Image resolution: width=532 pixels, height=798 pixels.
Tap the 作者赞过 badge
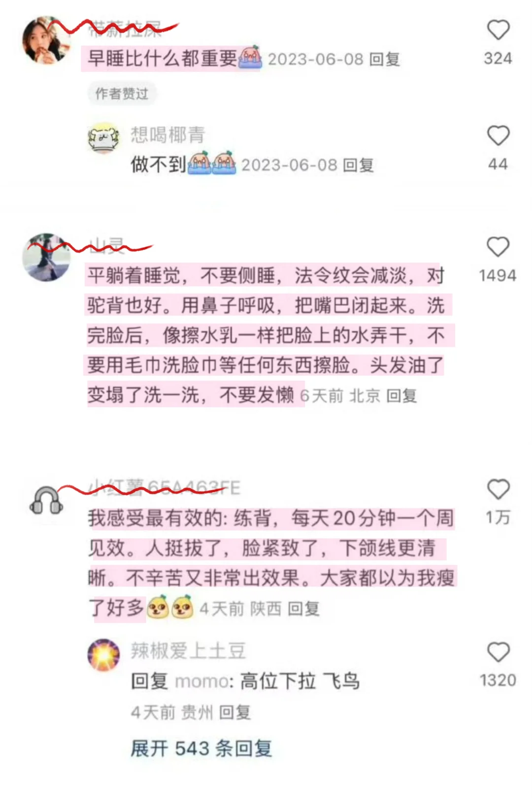point(122,94)
